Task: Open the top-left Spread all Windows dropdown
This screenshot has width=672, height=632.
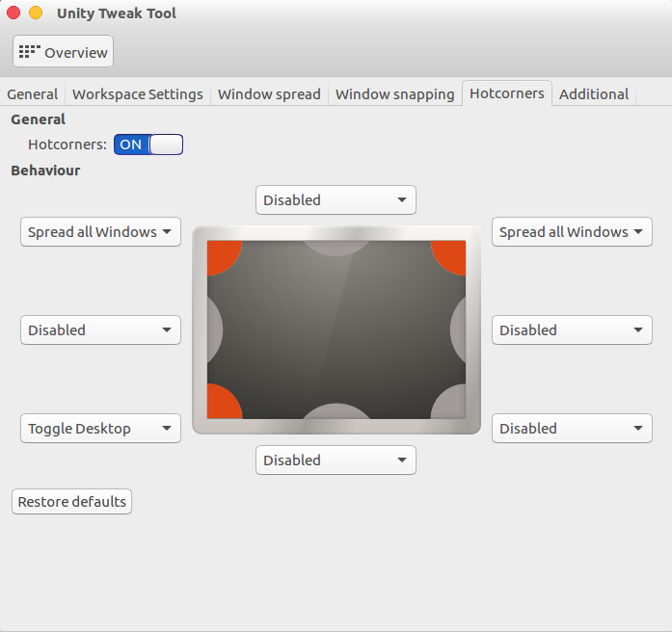Action: (x=100, y=231)
